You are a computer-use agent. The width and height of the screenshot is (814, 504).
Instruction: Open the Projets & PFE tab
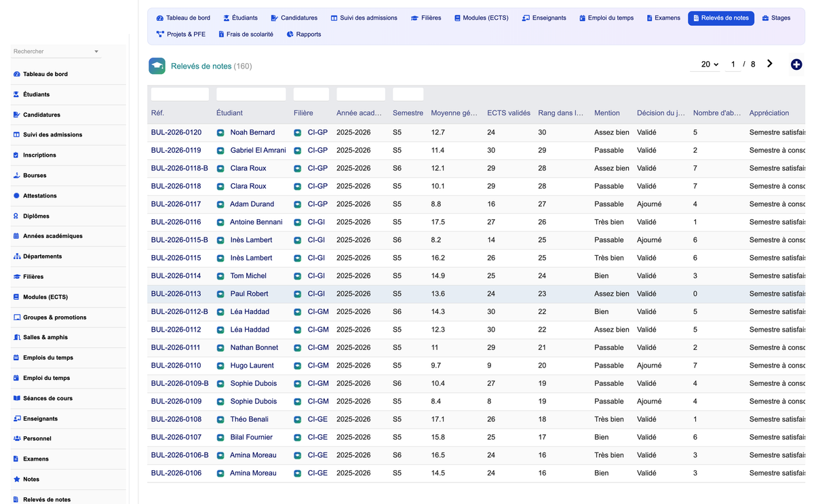181,34
